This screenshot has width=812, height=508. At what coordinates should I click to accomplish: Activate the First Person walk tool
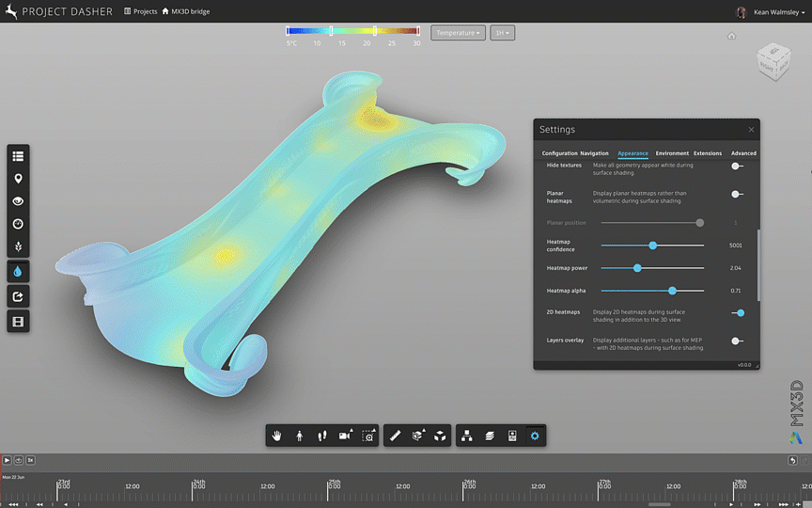pyautogui.click(x=299, y=436)
